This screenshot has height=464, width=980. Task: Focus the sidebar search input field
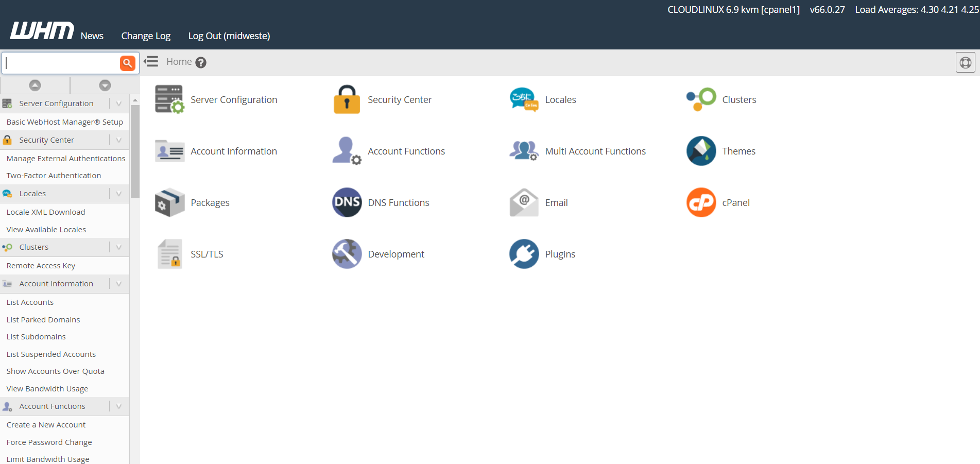pyautogui.click(x=61, y=63)
